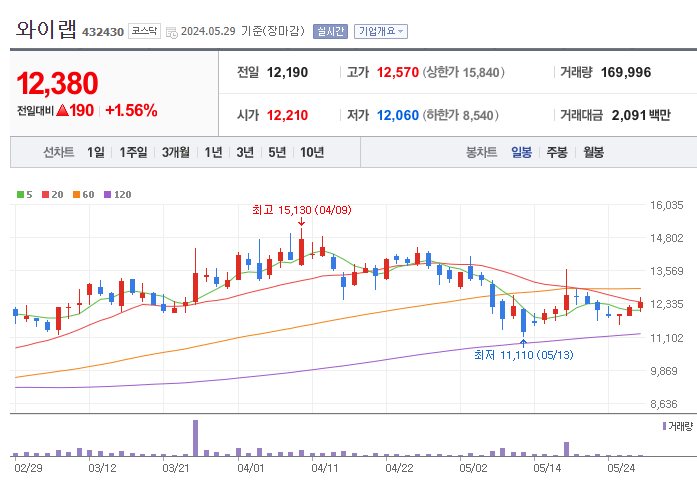Click the previous close value 12,190
The height and width of the screenshot is (483, 697).
click(x=287, y=72)
